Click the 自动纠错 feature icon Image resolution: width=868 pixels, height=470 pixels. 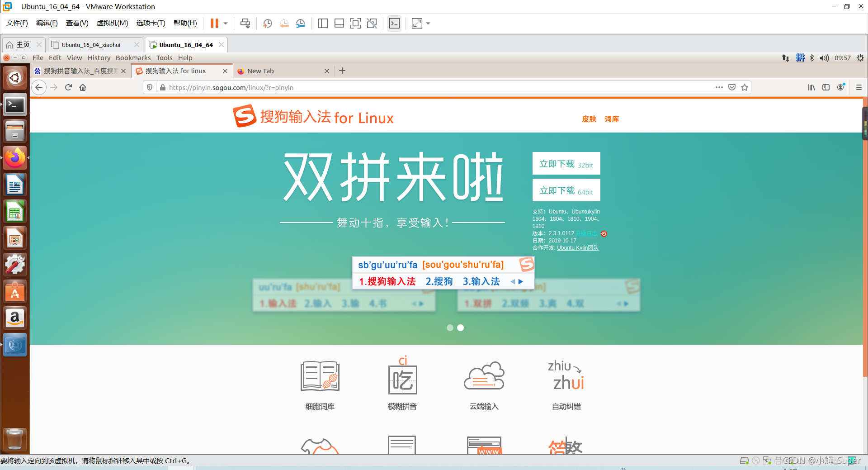click(566, 375)
